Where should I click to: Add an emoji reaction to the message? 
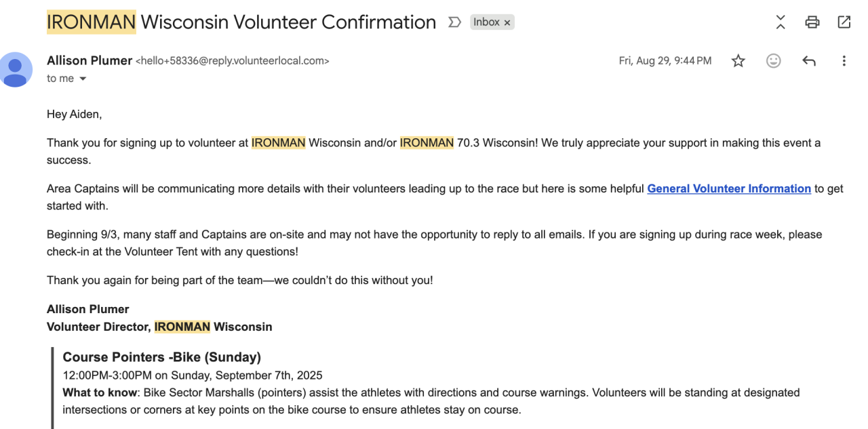773,61
